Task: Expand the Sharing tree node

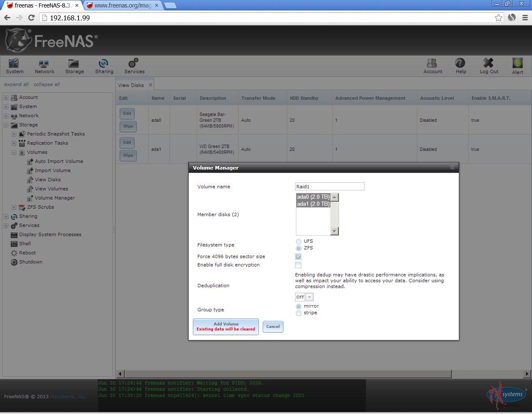Action: 6,216
